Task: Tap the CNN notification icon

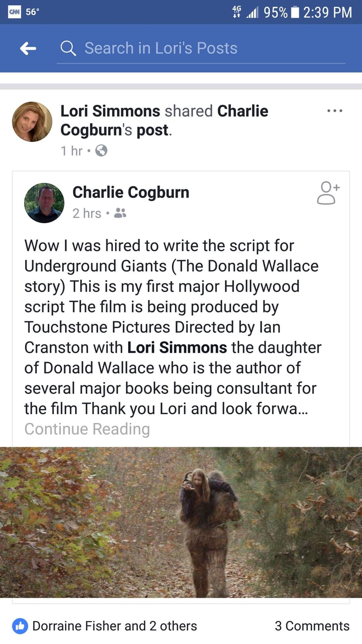Action: click(x=14, y=12)
